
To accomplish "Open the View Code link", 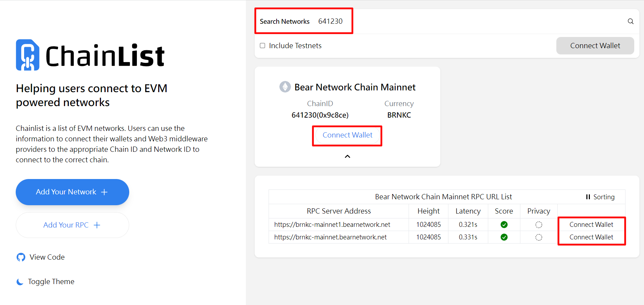I will pyautogui.click(x=47, y=257).
